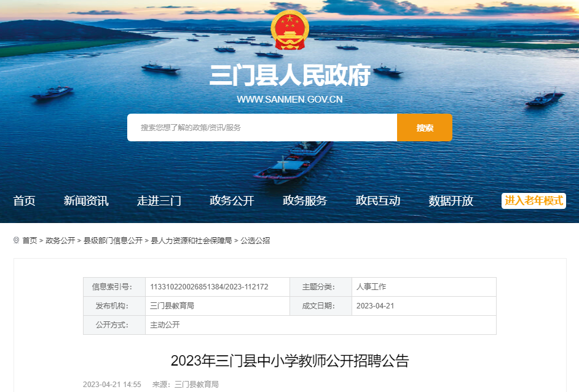This screenshot has height=392, width=579.
Task: Click 公选公招 breadcrumb link
Action: point(255,241)
